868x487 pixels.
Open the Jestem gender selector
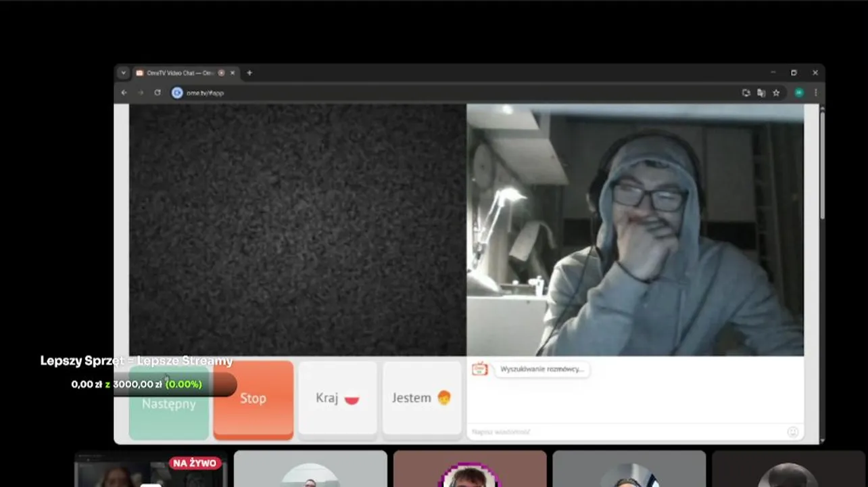coord(423,398)
